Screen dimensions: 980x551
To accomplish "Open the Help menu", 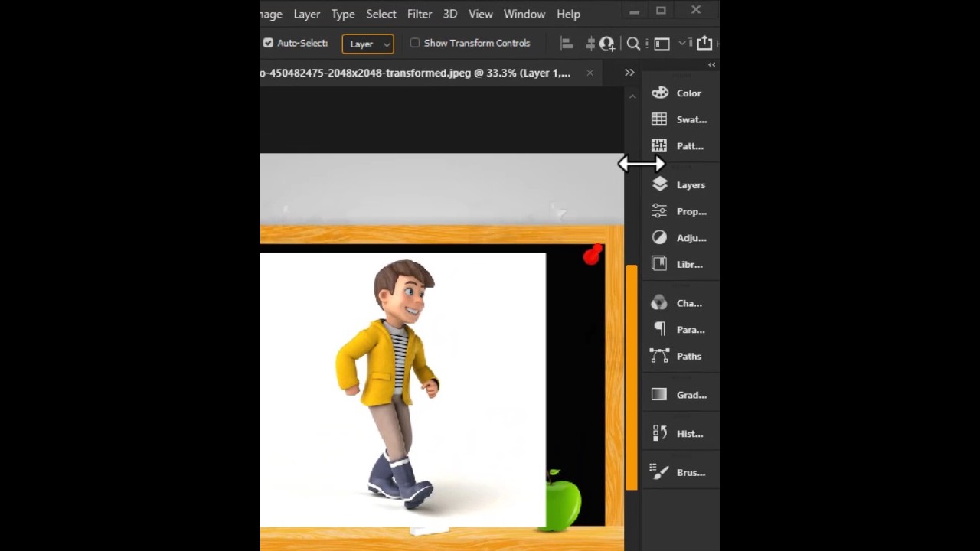I will (x=568, y=14).
